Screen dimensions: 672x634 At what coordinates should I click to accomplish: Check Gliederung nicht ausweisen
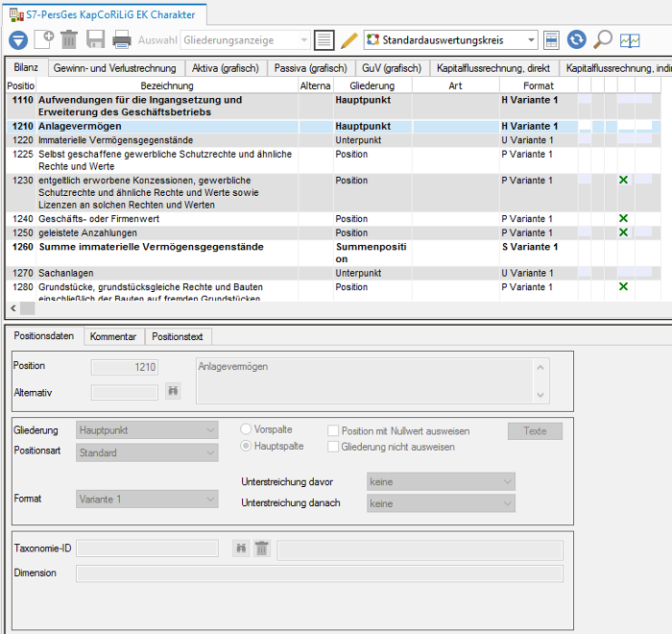333,447
